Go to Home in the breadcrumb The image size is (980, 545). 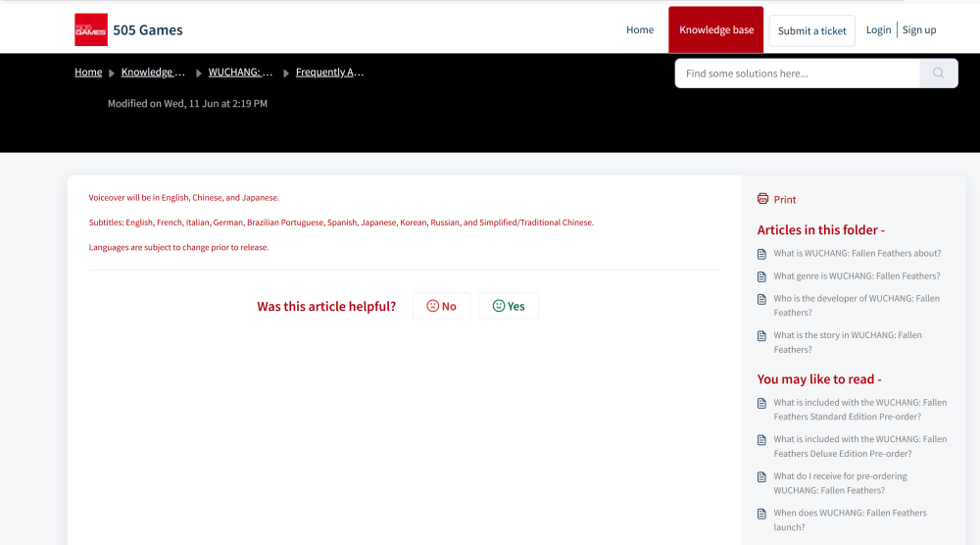click(88, 73)
